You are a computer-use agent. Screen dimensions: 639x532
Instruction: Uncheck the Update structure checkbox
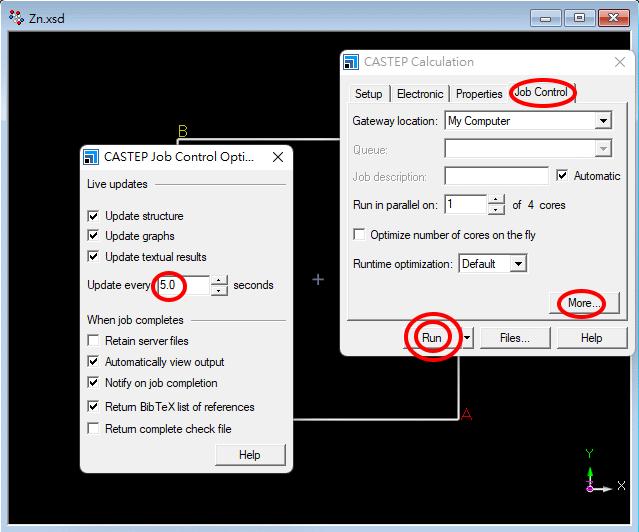click(94, 216)
